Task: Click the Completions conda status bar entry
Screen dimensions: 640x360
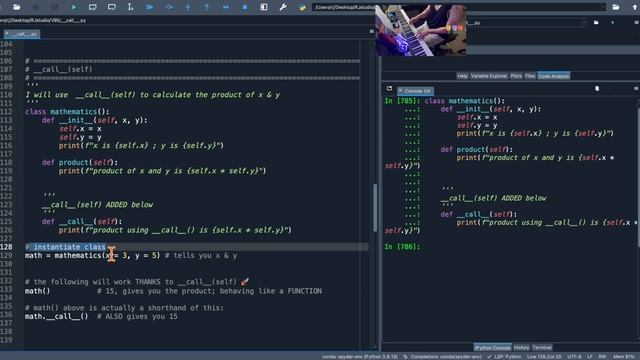Action: pyautogui.click(x=442, y=356)
